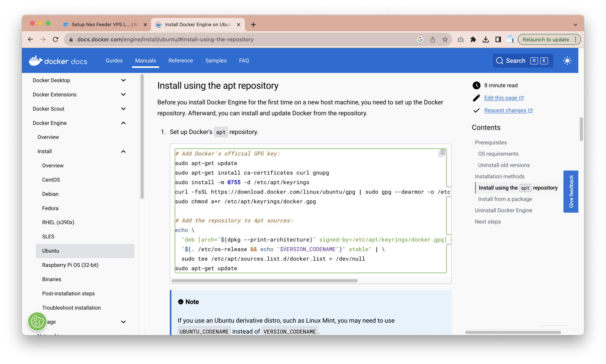
Task: Open the cookie preferences badge
Action: [x=37, y=321]
